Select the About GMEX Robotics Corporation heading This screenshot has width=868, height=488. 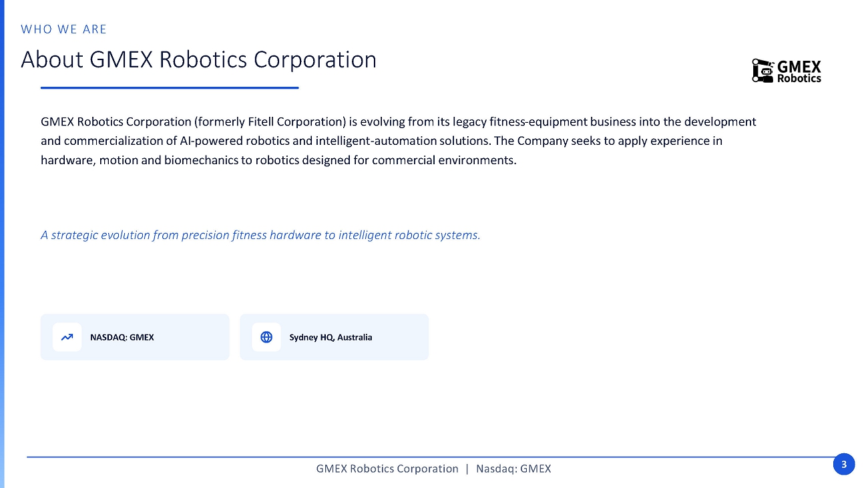click(199, 59)
